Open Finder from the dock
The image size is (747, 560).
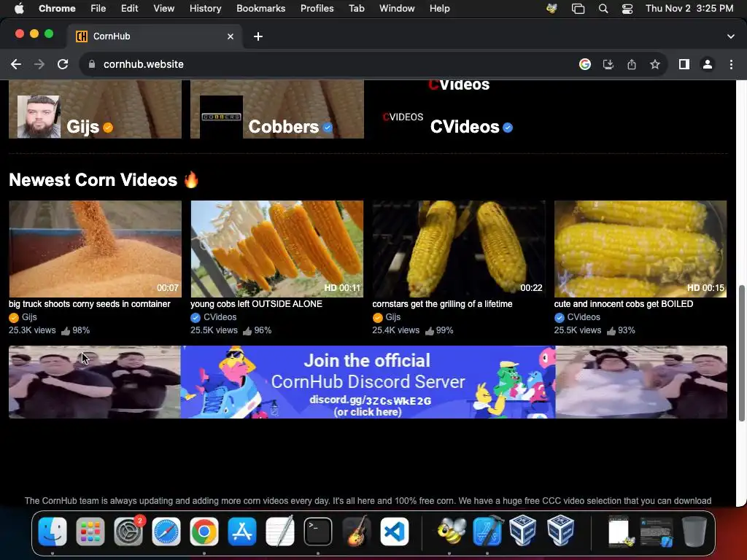[x=53, y=532]
